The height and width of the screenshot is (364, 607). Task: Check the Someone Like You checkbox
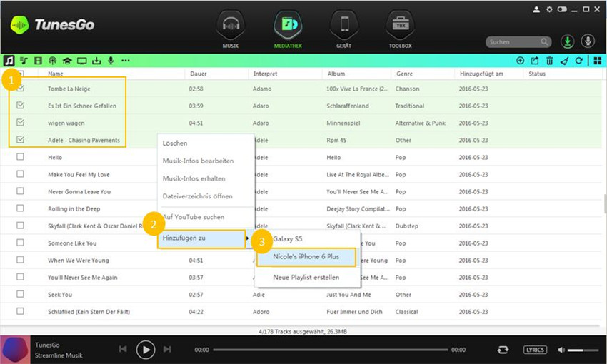point(20,242)
